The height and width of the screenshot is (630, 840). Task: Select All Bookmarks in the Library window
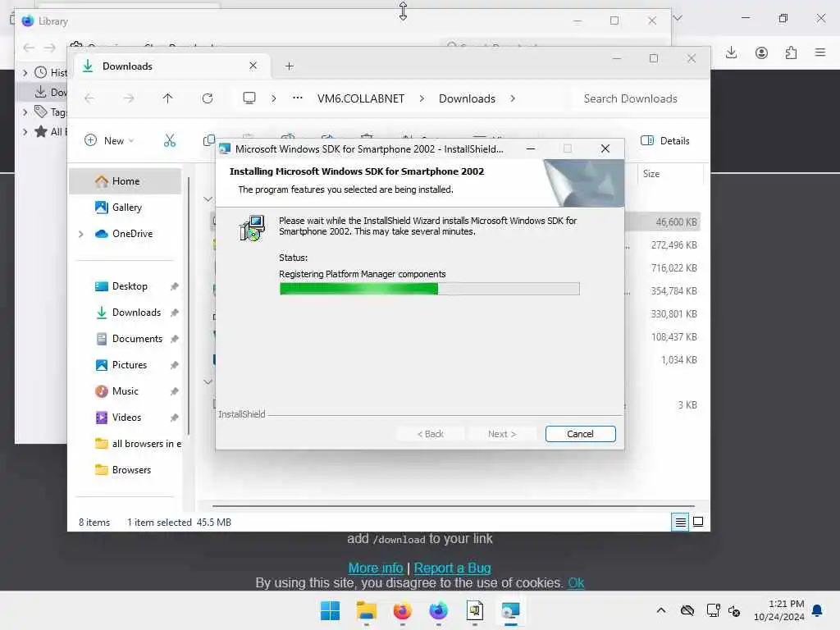point(50,132)
